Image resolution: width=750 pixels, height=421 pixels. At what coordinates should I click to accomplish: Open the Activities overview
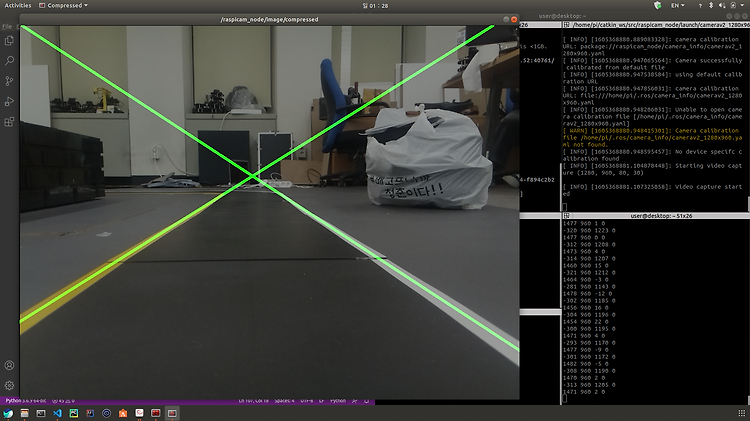[18, 5]
